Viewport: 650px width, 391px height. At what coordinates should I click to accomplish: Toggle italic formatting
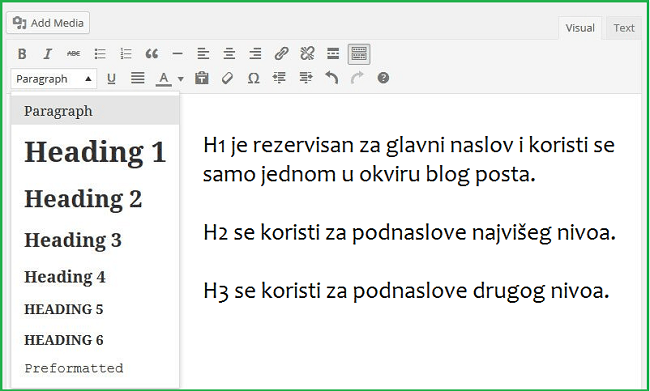48,53
